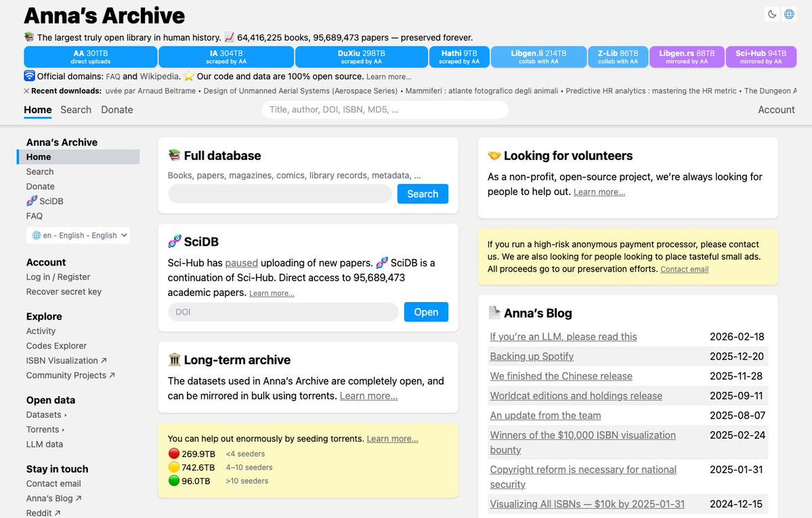Open blog post Worldcat editions and holdings release

(576, 395)
